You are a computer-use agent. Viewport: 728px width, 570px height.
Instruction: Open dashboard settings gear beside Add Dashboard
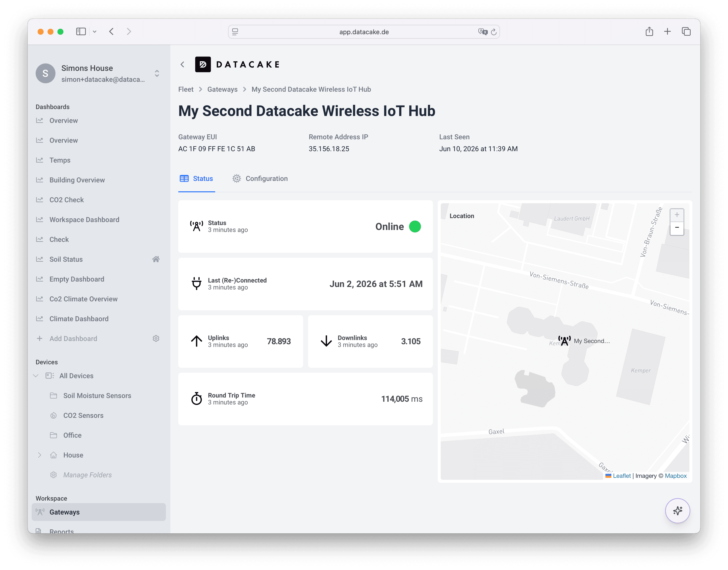click(156, 338)
